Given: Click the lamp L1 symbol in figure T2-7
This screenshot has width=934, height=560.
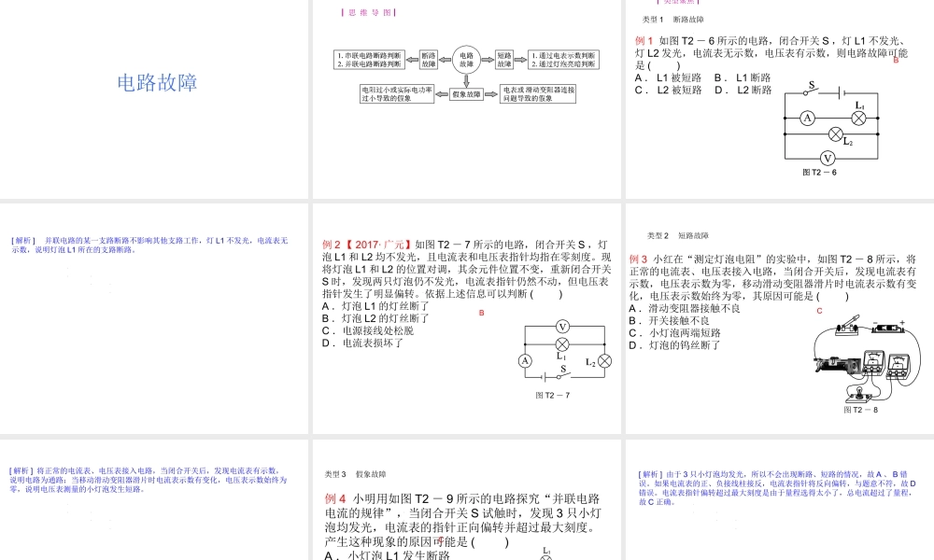Looking at the screenshot, I should tap(562, 344).
